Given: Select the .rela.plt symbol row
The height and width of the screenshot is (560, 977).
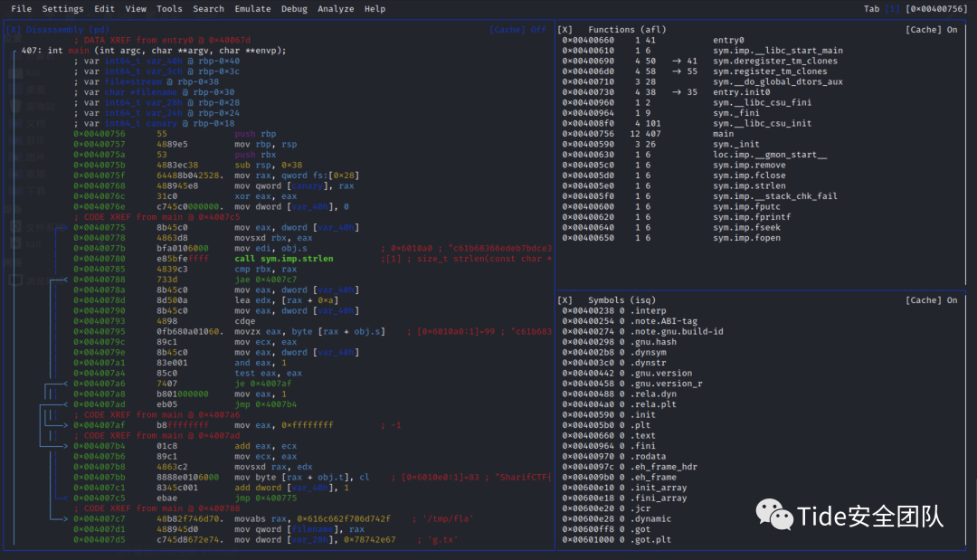Looking at the screenshot, I should click(x=620, y=404).
